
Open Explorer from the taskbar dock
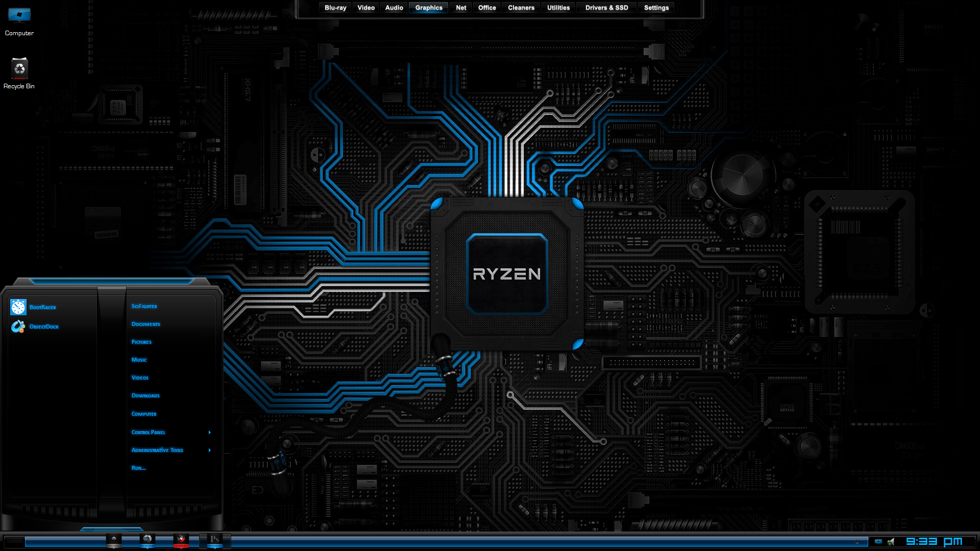click(x=114, y=540)
